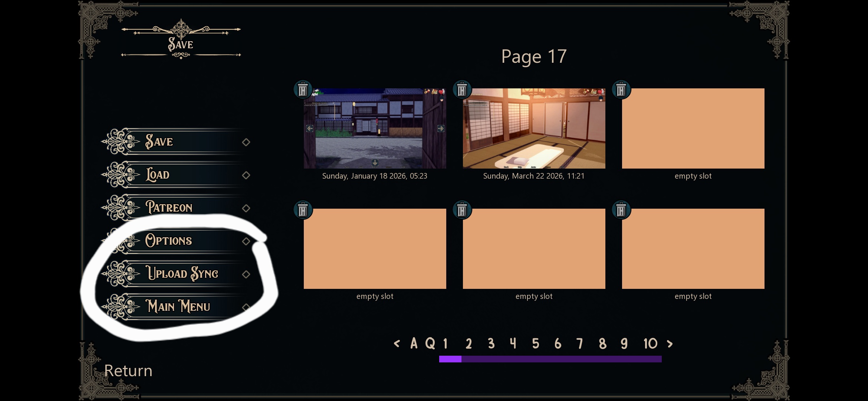
Task: Click trash icon on bottom-middle empty slot
Action: 462,210
